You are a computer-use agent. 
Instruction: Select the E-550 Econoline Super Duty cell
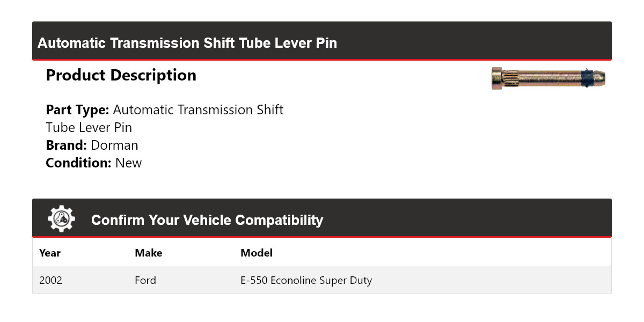pyautogui.click(x=306, y=280)
